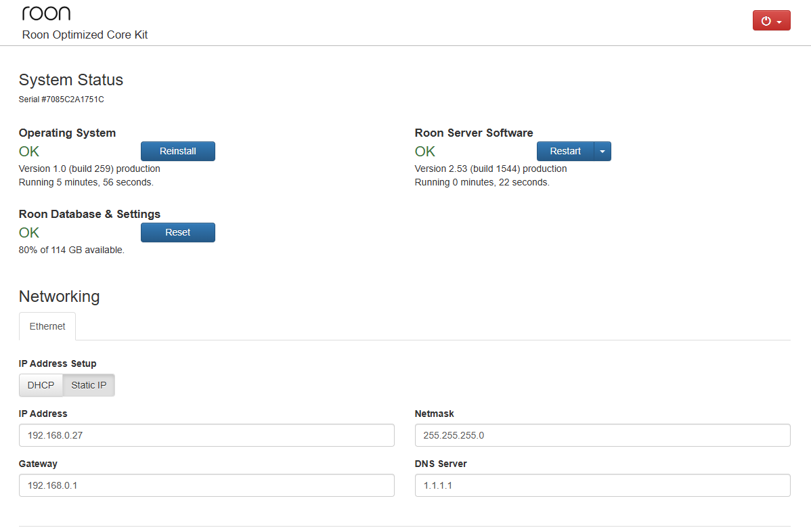Click Restart for Roon Server Software

pos(565,151)
